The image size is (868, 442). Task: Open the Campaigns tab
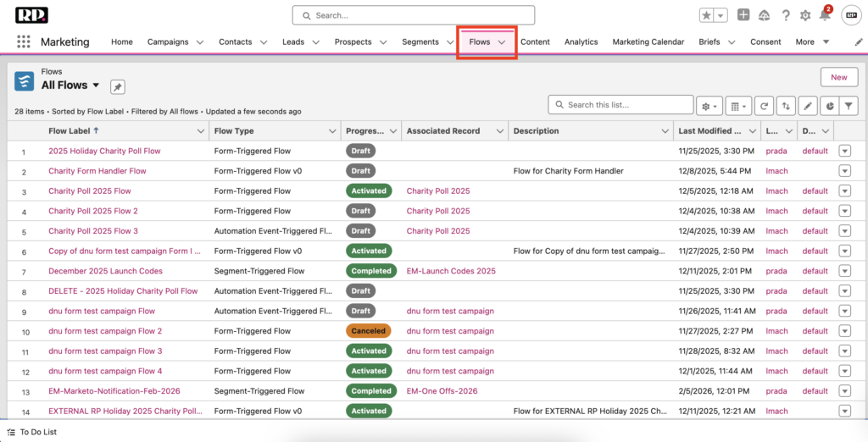[167, 41]
